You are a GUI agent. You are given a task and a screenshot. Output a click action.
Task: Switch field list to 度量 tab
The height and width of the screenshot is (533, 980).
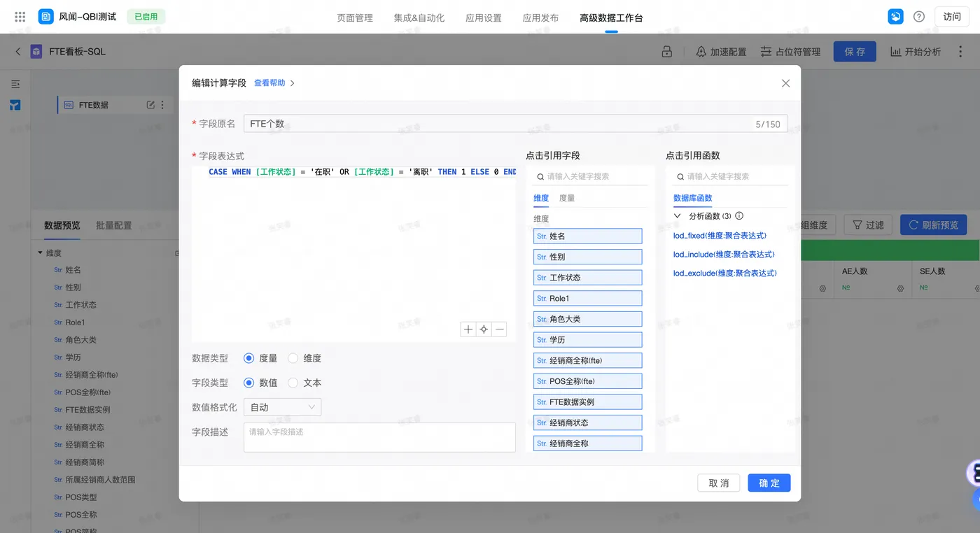[567, 199]
